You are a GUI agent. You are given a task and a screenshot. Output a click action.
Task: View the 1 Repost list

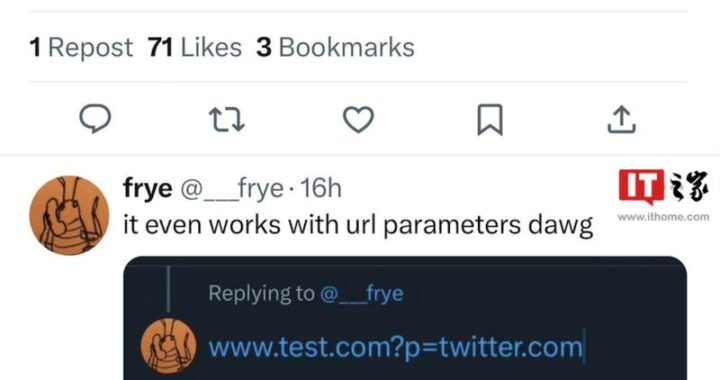tap(81, 47)
